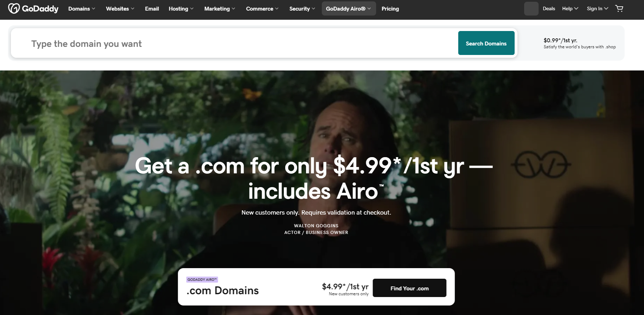Open the $0.99 .shop promo offer
The height and width of the screenshot is (315, 644).
pos(579,43)
